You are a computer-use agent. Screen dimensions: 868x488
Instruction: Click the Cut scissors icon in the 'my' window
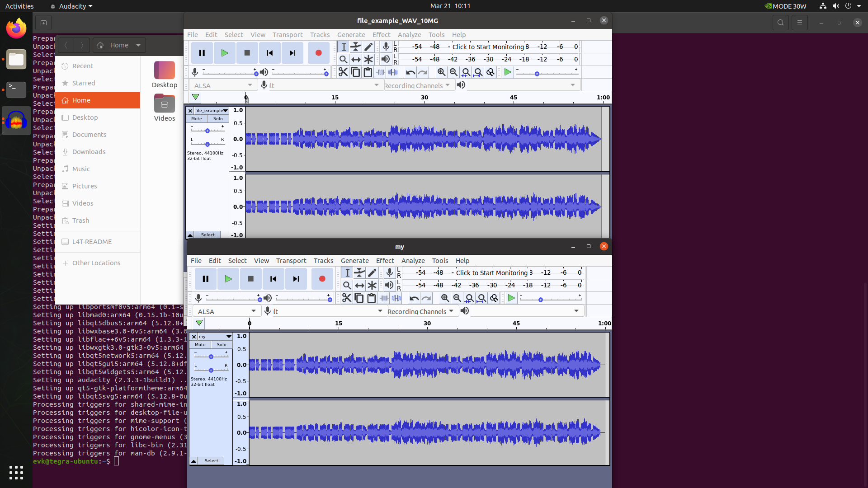[347, 298]
